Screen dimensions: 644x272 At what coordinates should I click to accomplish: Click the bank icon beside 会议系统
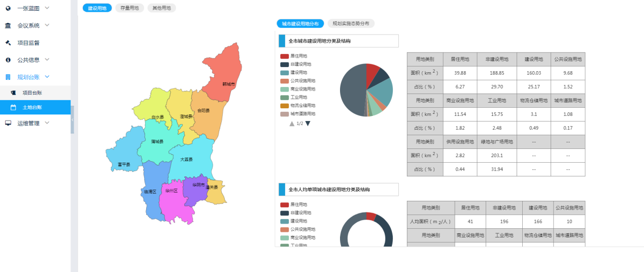(x=8, y=25)
